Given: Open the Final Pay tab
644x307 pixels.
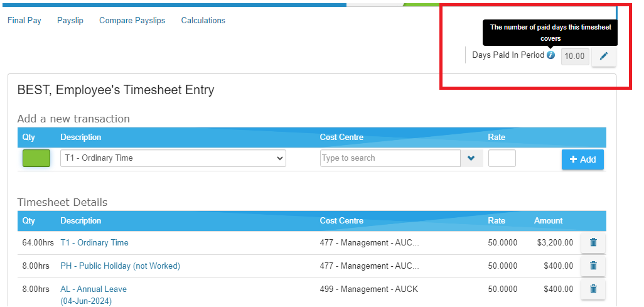Looking at the screenshot, I should point(24,20).
